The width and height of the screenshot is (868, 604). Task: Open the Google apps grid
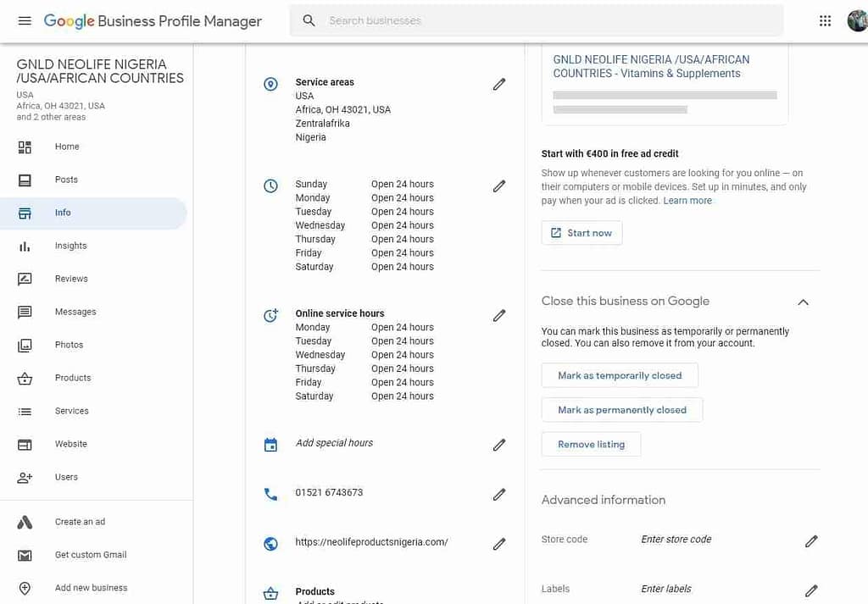click(825, 20)
